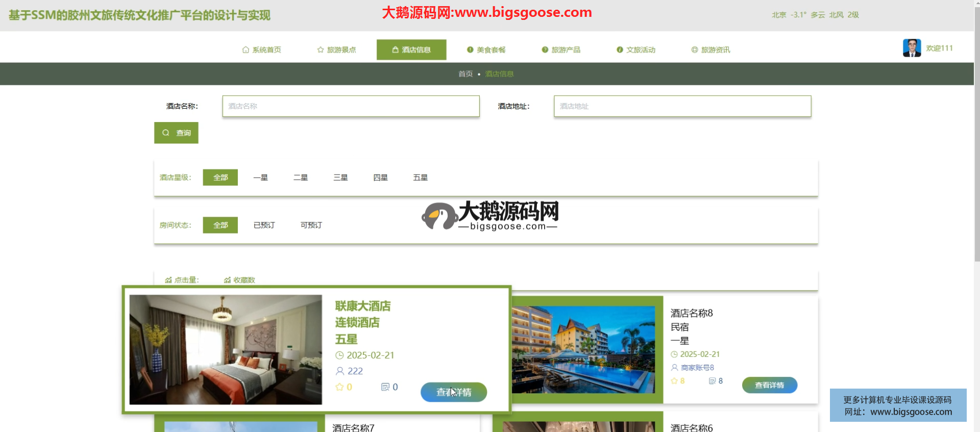Open the 旅游景点 menu tab
This screenshot has width=980, height=432.
pos(336,50)
